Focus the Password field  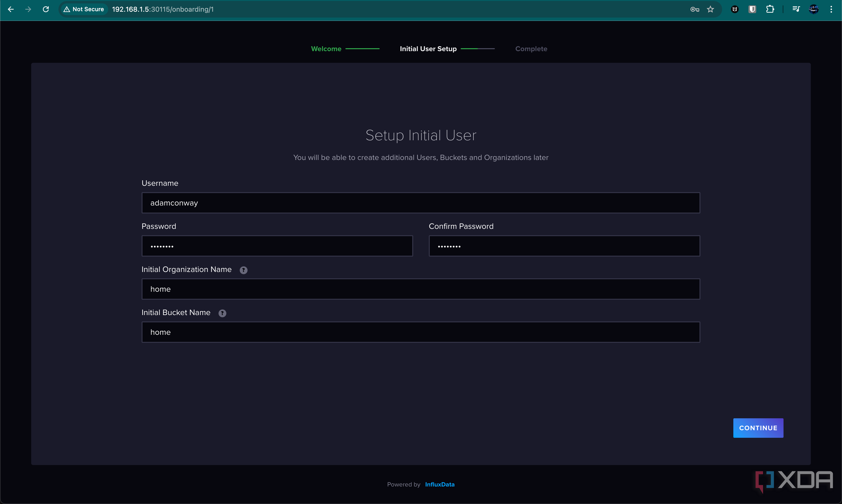pos(277,246)
